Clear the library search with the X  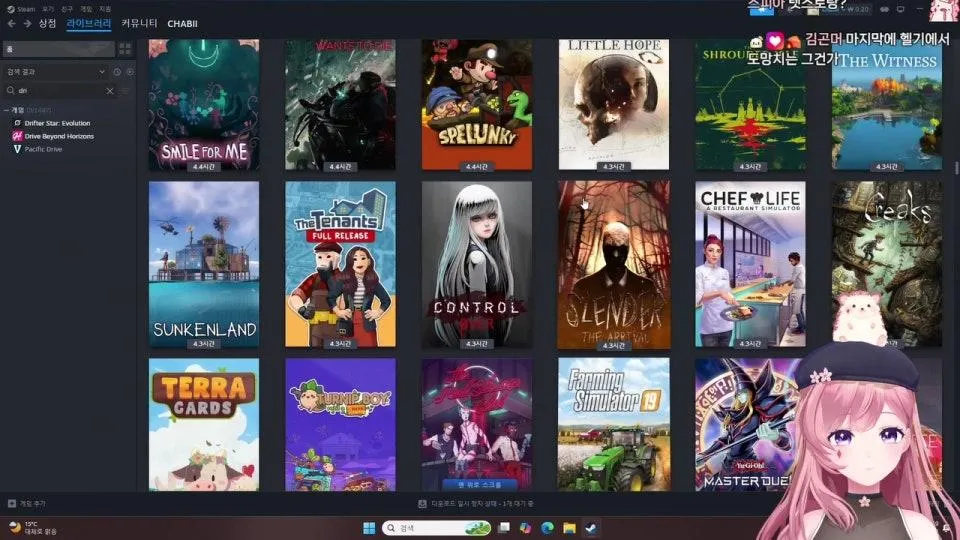pos(110,91)
